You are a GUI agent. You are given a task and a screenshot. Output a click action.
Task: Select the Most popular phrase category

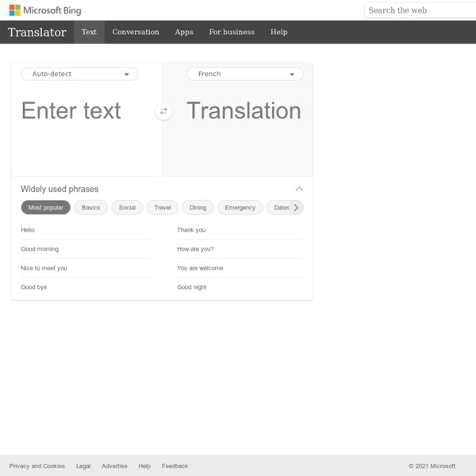pos(45,208)
